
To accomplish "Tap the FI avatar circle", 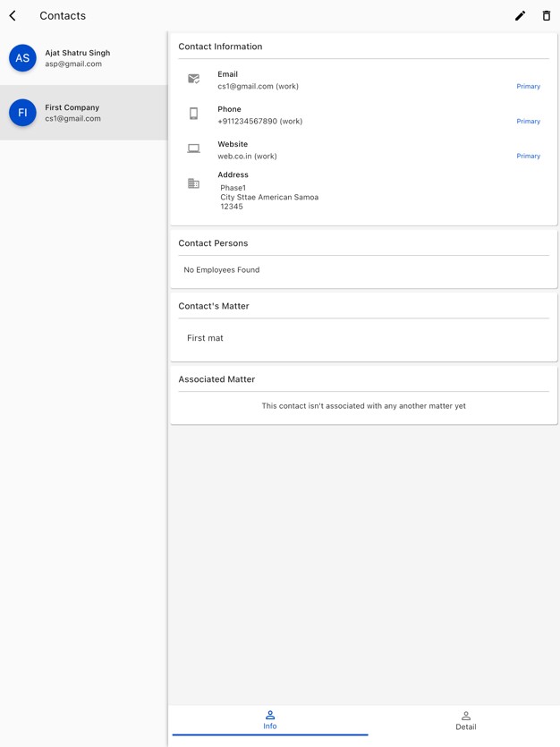I will click(x=22, y=113).
